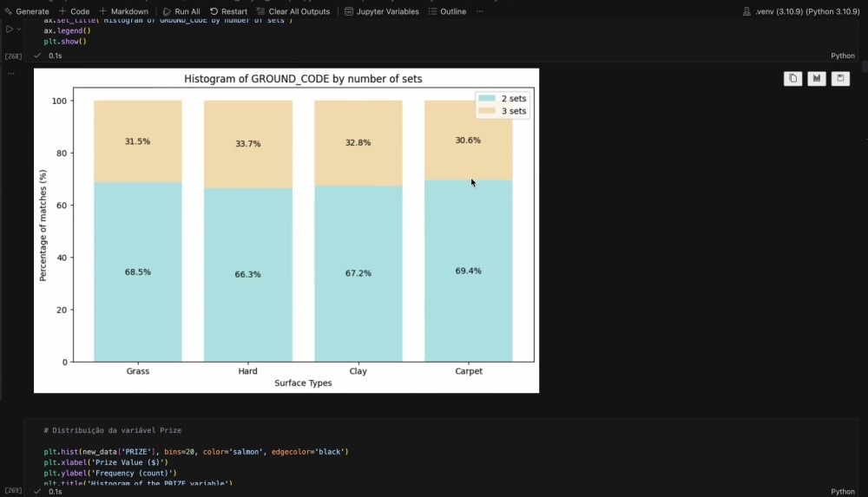Click the Hard x-axis label
The image size is (868, 497).
[x=247, y=371]
